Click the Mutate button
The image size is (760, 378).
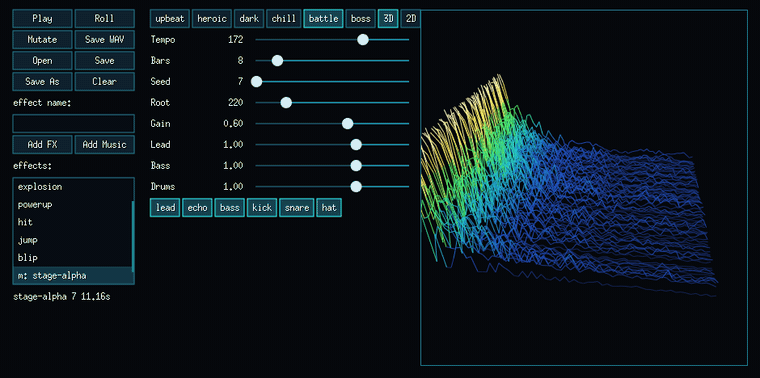click(42, 40)
